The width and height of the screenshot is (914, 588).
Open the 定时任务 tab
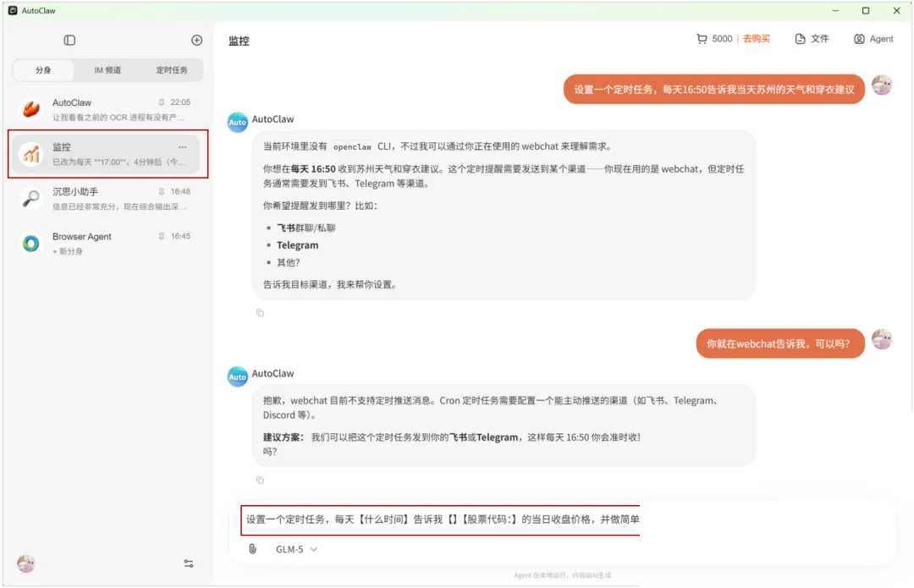171,70
